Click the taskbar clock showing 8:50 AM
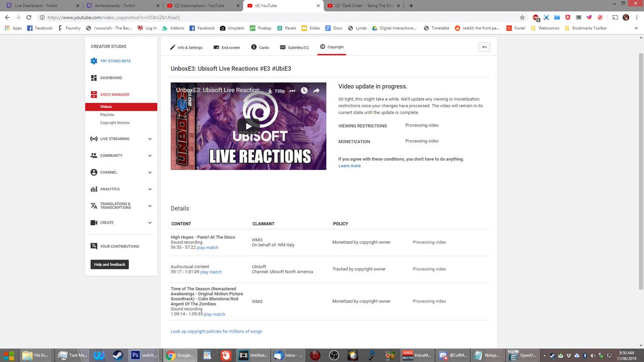Viewport: 644px width, 362px height. pos(627,355)
